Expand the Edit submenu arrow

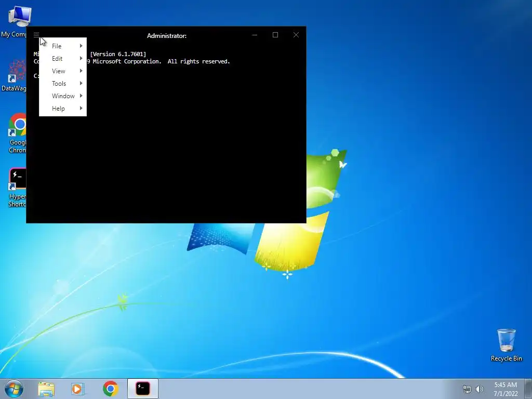(x=81, y=58)
